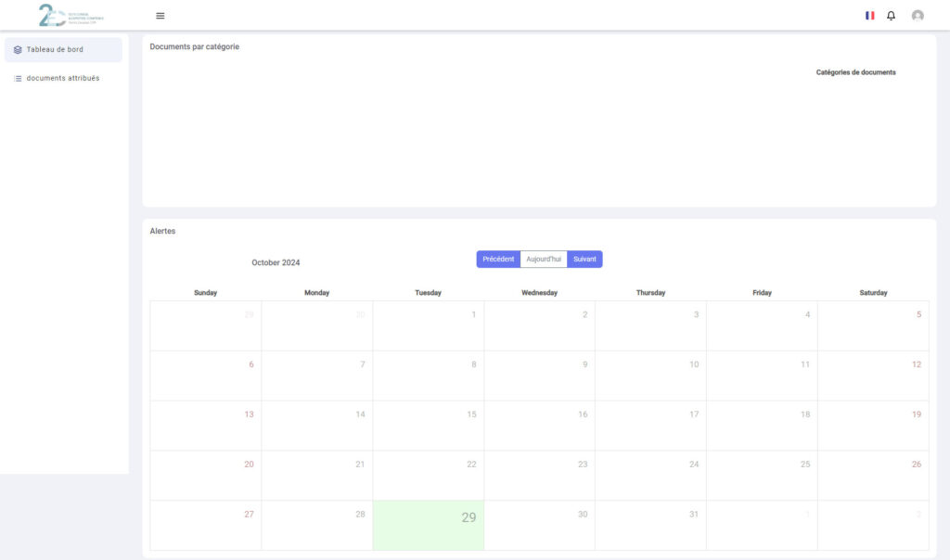Go to previous month with Précédent
Screen dimensions: 950x560
pos(498,260)
